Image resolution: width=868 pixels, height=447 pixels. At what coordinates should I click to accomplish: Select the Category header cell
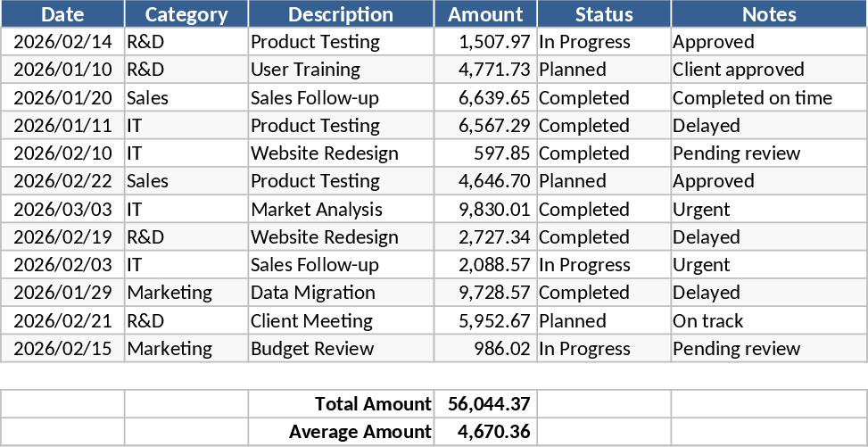tap(186, 14)
